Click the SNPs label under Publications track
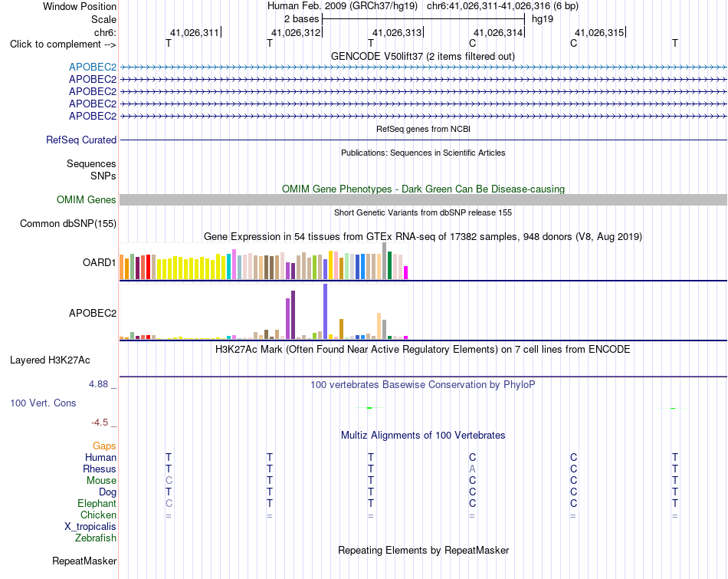728x579 pixels. (x=103, y=176)
